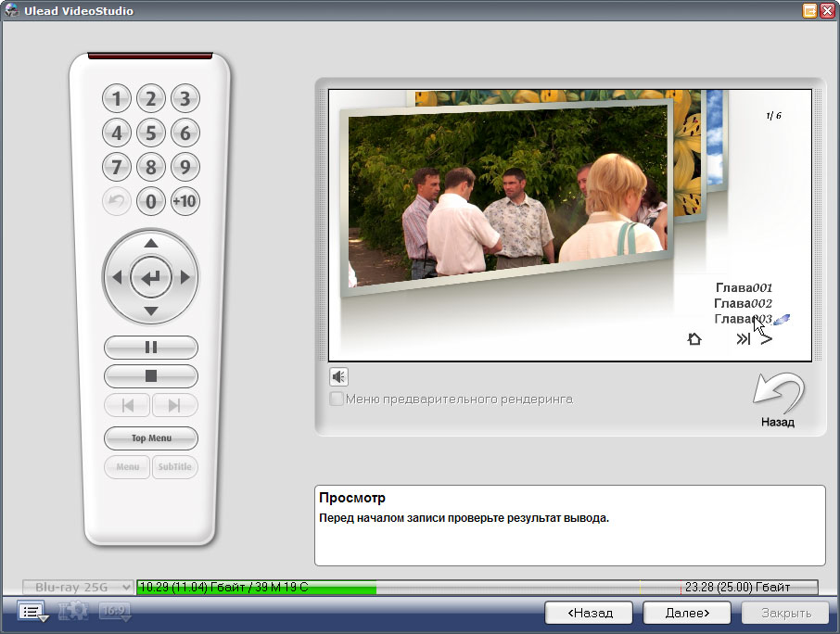Toggle the Меню предварительного рендеринга checkbox

[337, 399]
